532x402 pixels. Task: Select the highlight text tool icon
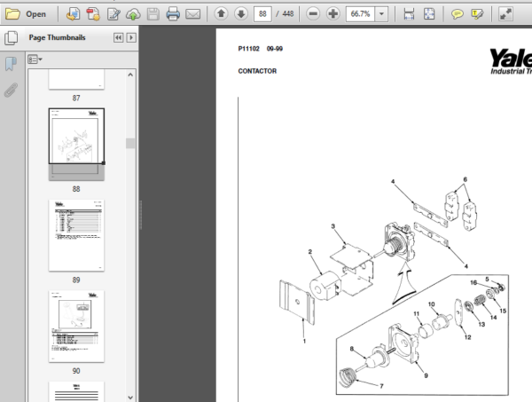click(477, 14)
